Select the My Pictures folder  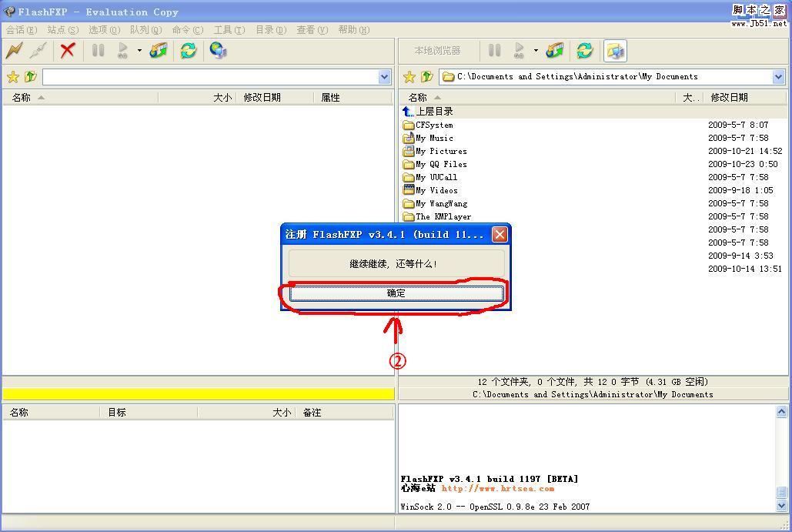coord(441,152)
